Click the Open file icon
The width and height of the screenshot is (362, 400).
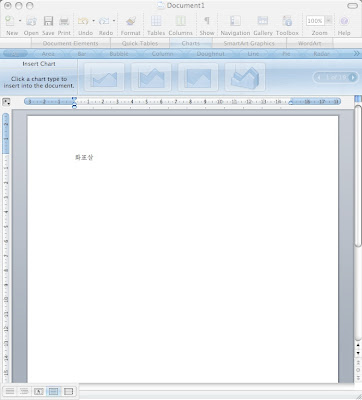(31, 21)
